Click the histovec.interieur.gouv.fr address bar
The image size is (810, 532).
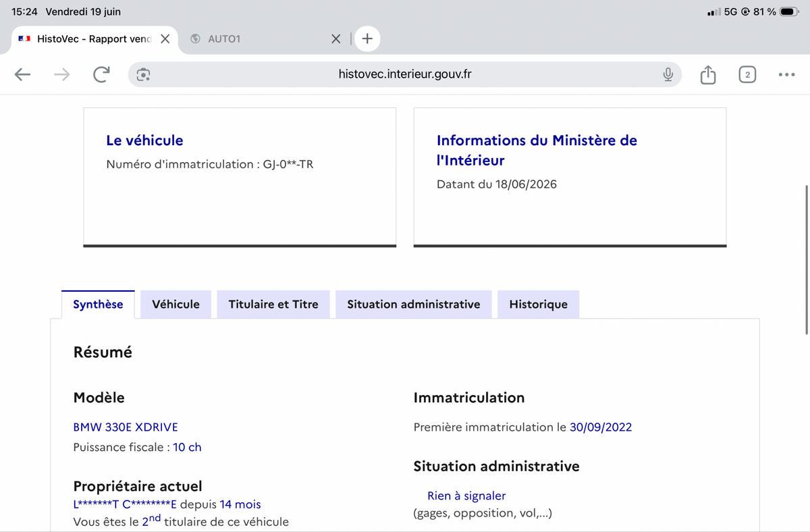[405, 74]
